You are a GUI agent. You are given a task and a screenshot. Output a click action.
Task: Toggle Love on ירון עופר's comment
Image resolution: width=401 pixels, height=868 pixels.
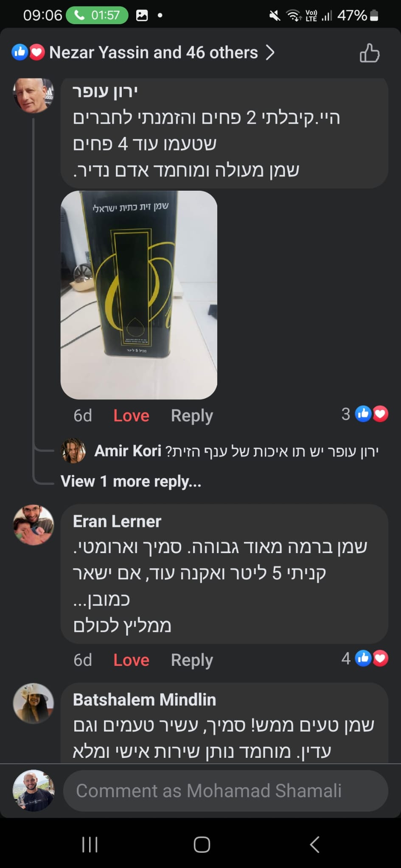click(x=131, y=415)
